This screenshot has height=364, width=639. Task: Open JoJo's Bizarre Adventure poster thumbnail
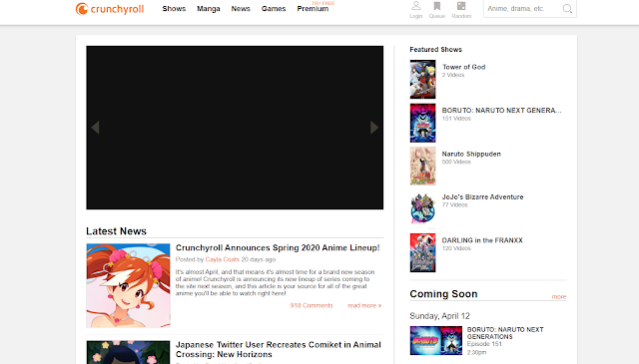pyautogui.click(x=422, y=209)
